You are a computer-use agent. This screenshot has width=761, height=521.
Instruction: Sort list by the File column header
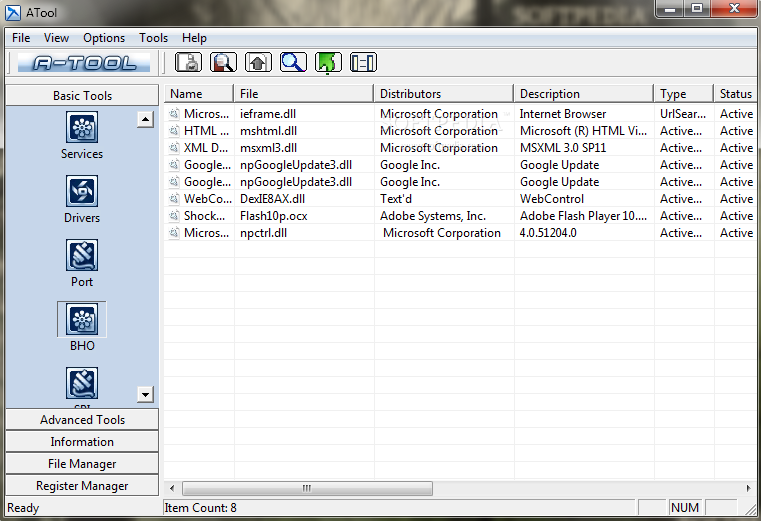pyautogui.click(x=304, y=94)
